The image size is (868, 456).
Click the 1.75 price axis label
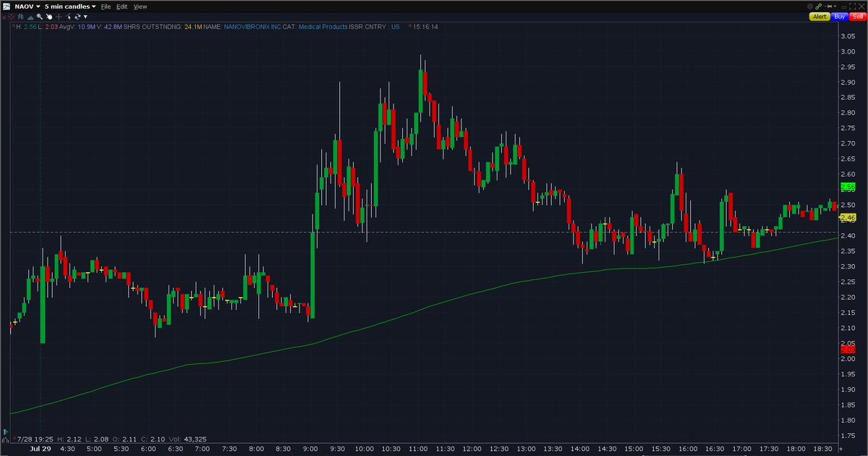click(848, 435)
